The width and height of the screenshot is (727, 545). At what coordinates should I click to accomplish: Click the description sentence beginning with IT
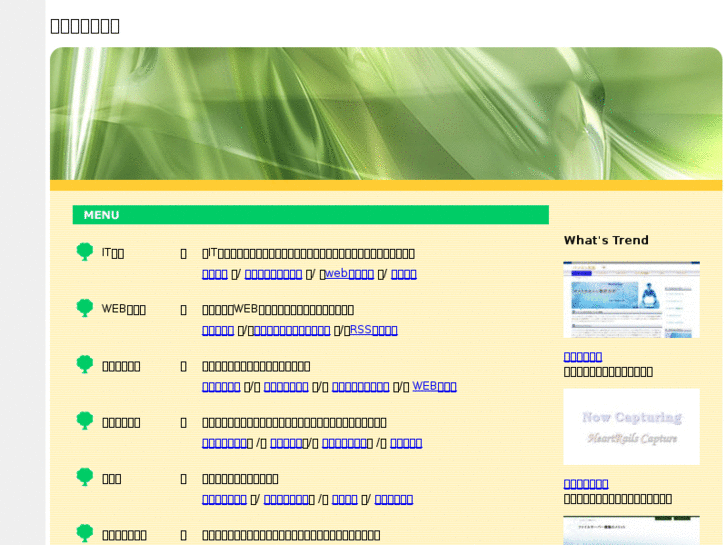pyautogui.click(x=308, y=253)
